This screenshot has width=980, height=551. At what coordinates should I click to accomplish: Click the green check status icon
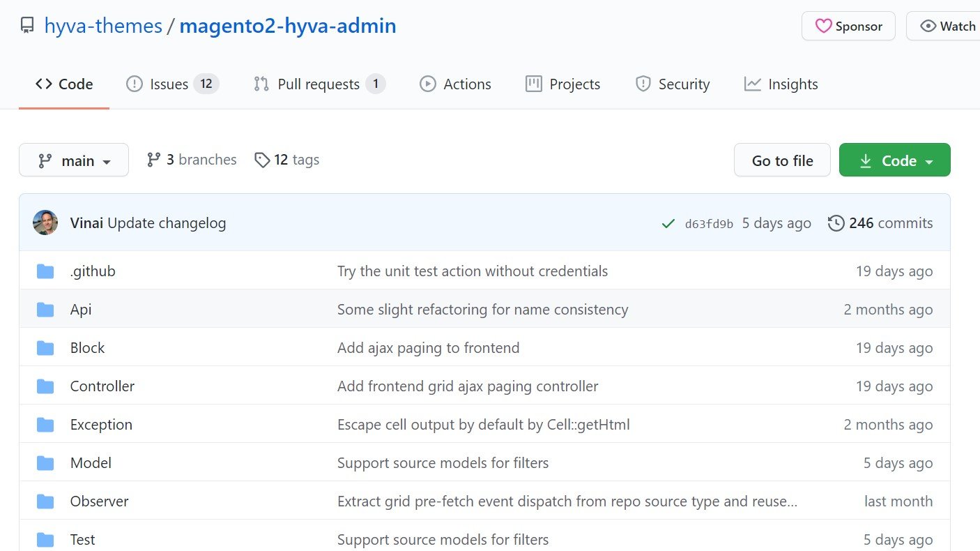click(x=668, y=224)
